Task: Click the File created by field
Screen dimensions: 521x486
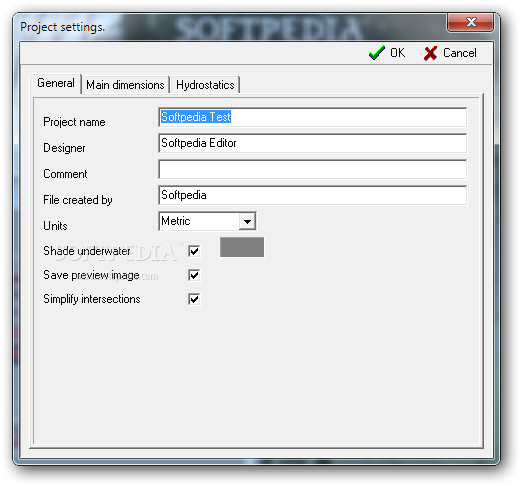Action: [312, 195]
